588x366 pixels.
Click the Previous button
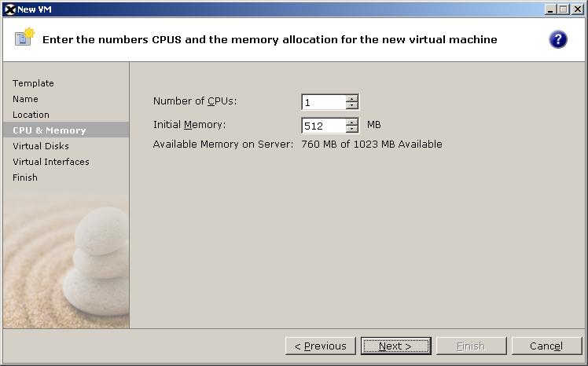click(320, 346)
